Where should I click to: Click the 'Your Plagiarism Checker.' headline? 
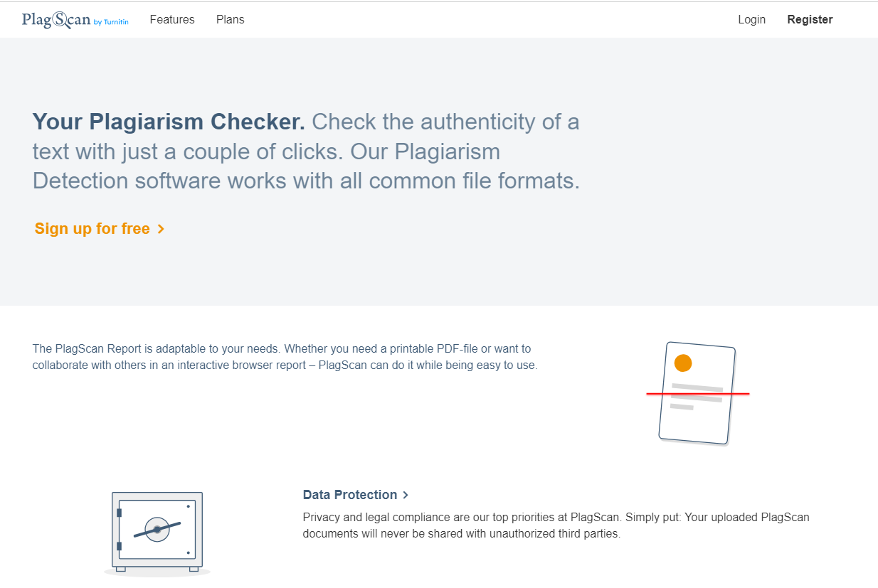coord(169,122)
